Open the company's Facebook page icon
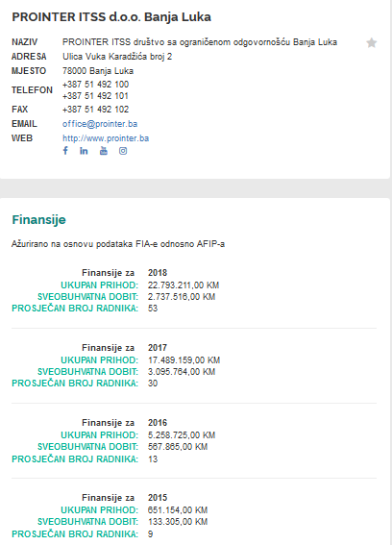Image resolution: width=392 pixels, height=545 pixels. coord(65,151)
